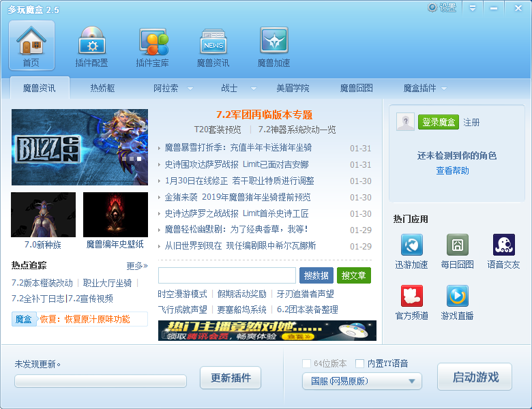Screen dimensions: 532x409
Task: Open the 魔兽编年史壁纸 thumbnail
Action: click(x=116, y=215)
